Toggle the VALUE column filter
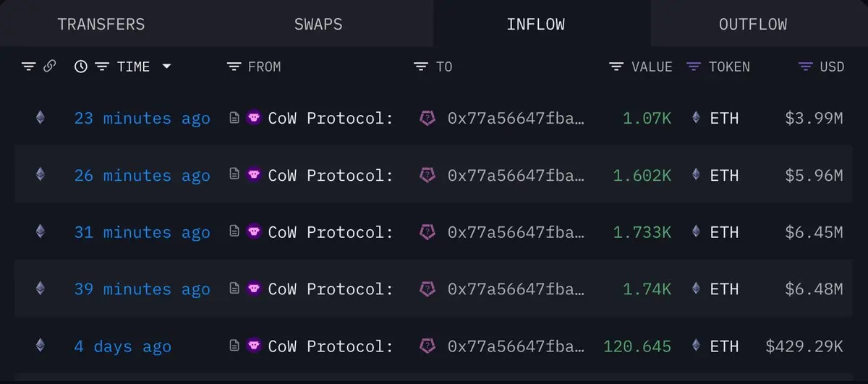868x384 pixels. coord(616,67)
